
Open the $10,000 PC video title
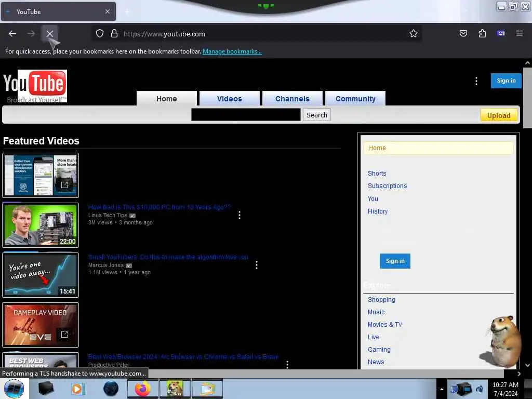coord(159,207)
